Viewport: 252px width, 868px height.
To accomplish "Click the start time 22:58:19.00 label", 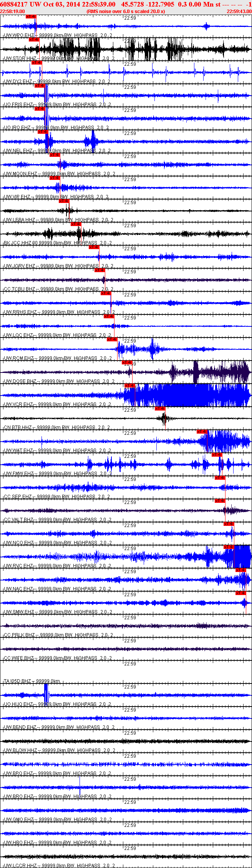I will point(12,12).
